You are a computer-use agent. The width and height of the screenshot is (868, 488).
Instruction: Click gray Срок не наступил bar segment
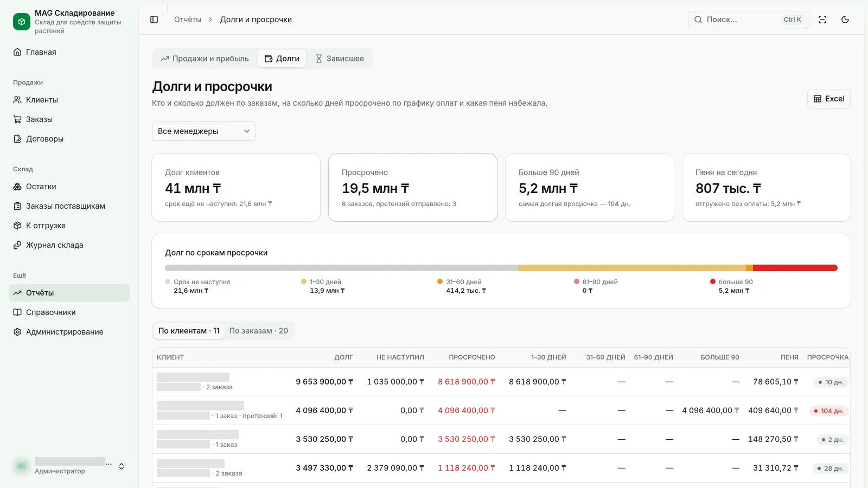tap(341, 268)
